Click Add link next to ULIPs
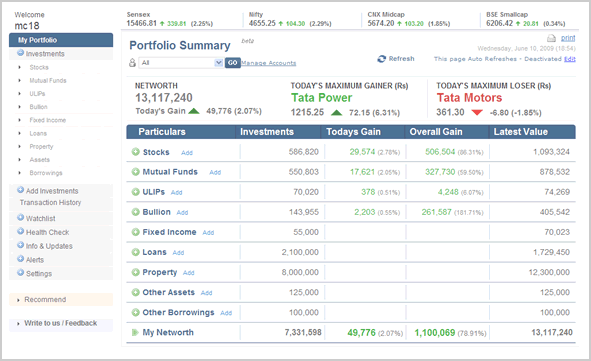 pos(176,193)
